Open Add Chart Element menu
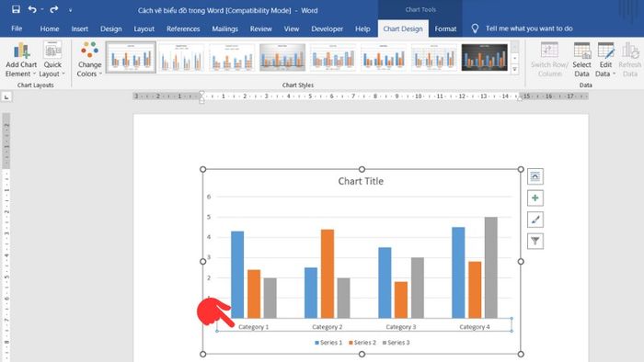Image resolution: width=644 pixels, height=362 pixels. pyautogui.click(x=21, y=60)
